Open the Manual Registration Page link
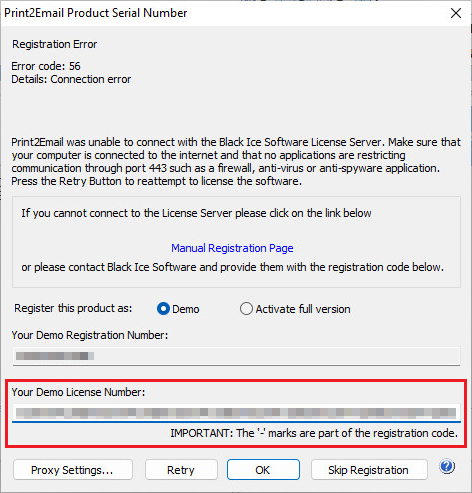The width and height of the screenshot is (472, 493). pyautogui.click(x=232, y=248)
